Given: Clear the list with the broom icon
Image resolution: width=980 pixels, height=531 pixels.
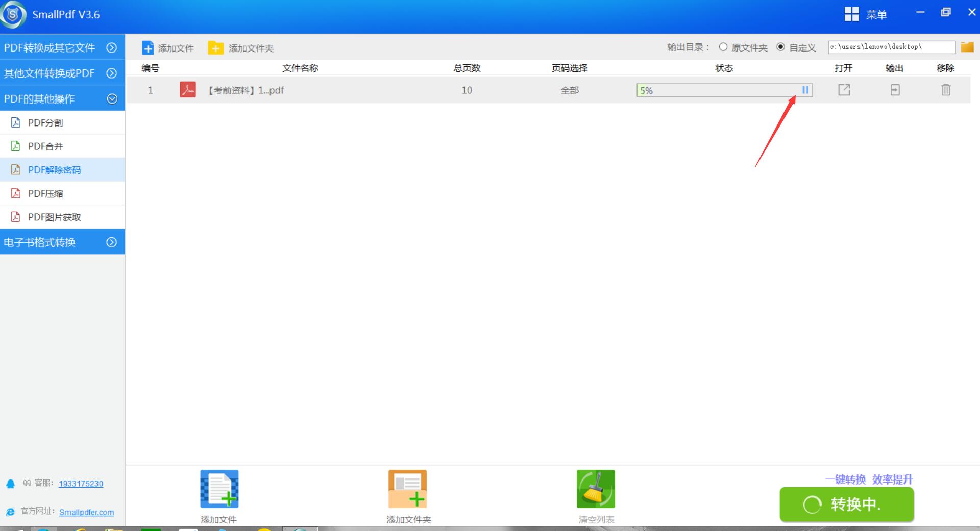Looking at the screenshot, I should pyautogui.click(x=596, y=489).
